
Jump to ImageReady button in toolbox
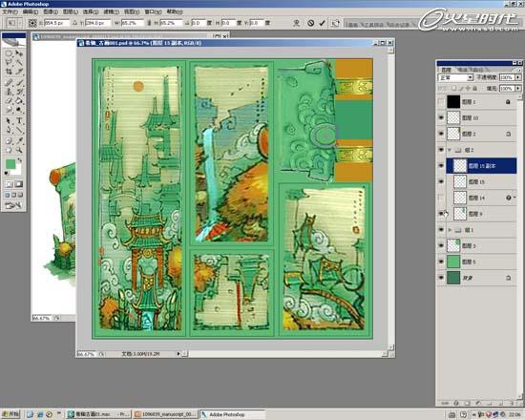tap(13, 205)
